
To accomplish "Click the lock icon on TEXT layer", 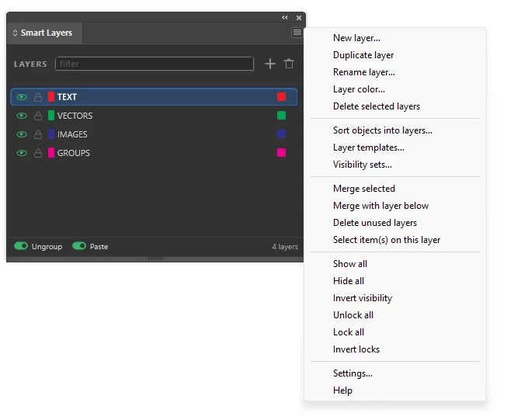I will point(38,97).
